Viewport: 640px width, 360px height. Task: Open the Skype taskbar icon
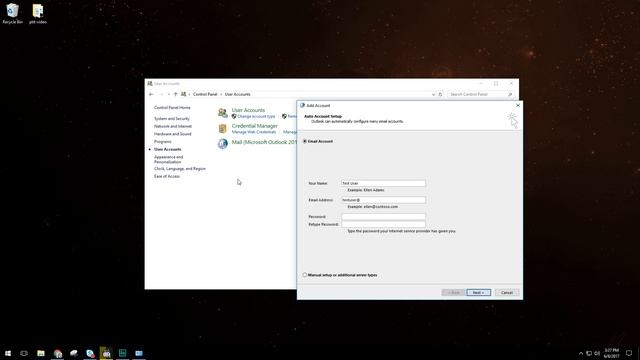click(90, 353)
